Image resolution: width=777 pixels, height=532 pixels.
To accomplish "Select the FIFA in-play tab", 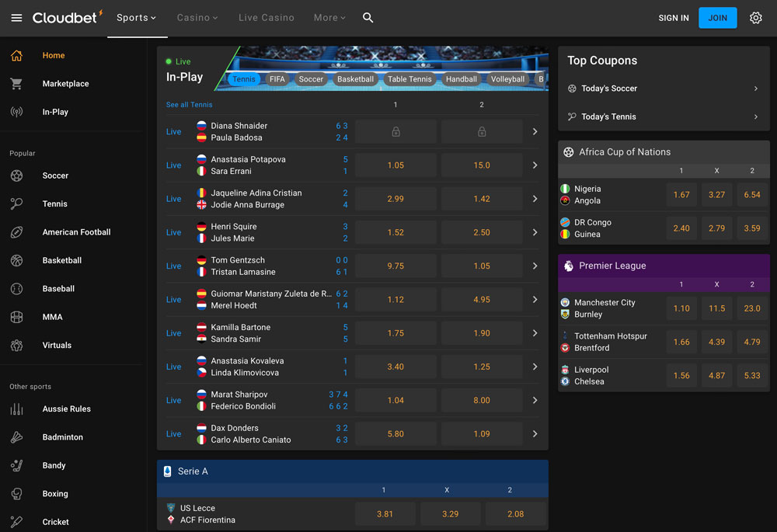I will pyautogui.click(x=277, y=79).
